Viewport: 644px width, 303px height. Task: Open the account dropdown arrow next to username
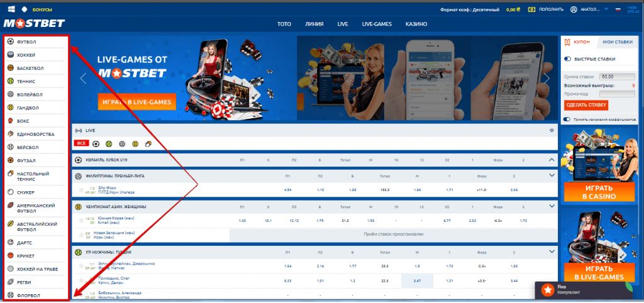pos(607,9)
